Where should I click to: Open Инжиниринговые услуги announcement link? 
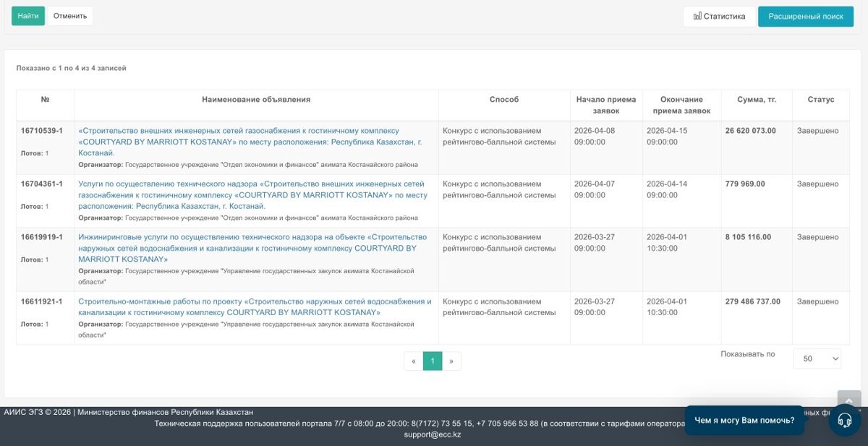252,248
